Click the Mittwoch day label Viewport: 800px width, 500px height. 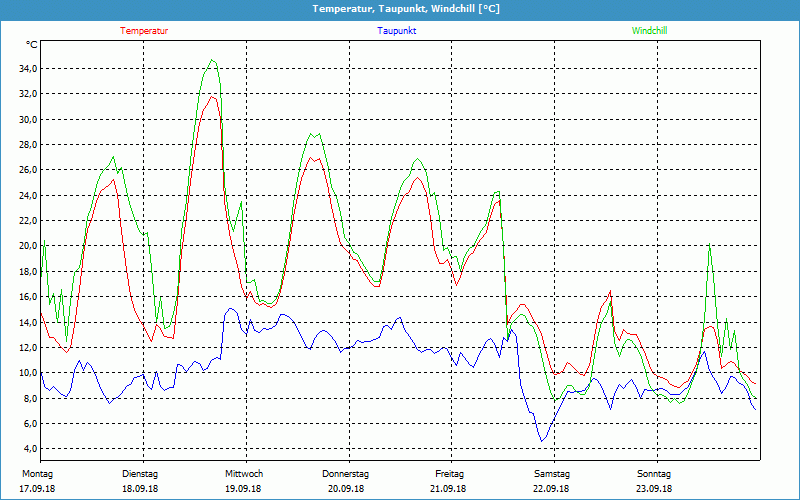point(244,474)
